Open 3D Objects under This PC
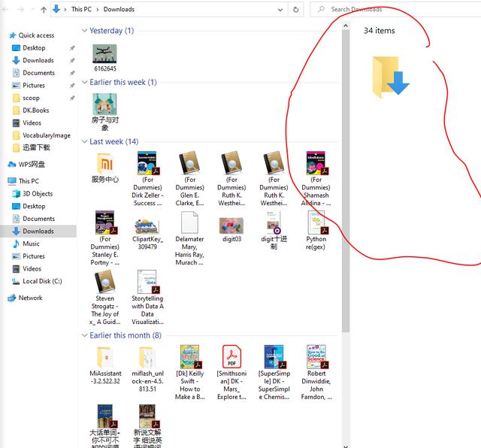Screen dimensions: 481x448 [38, 194]
